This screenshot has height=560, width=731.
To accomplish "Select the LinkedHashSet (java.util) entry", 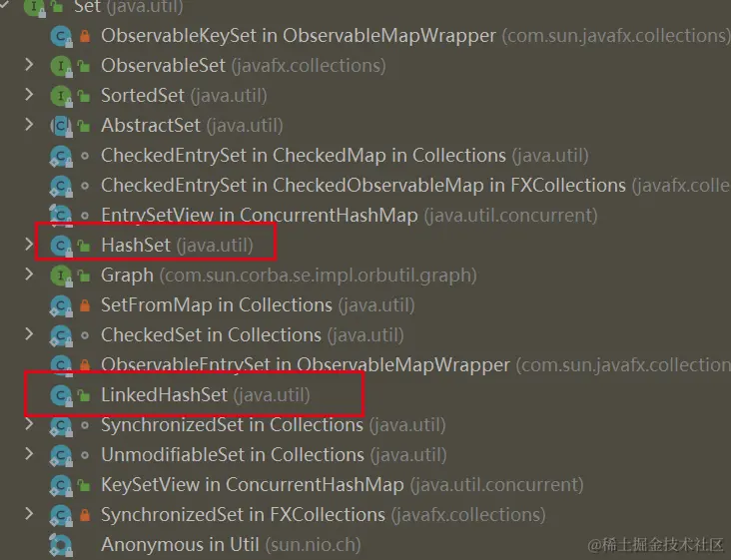I will pos(206,395).
